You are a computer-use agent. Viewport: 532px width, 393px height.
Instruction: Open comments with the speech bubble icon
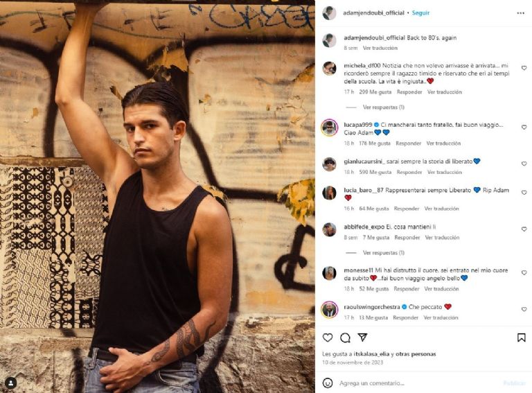345,338
